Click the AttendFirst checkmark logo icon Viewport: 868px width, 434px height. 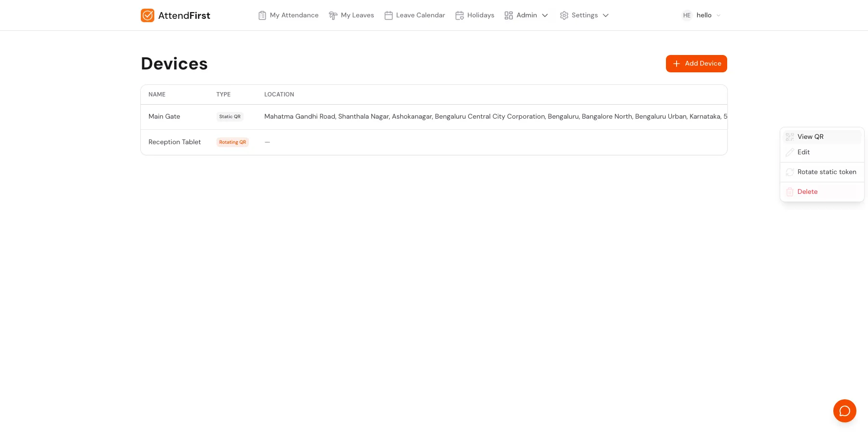(148, 15)
